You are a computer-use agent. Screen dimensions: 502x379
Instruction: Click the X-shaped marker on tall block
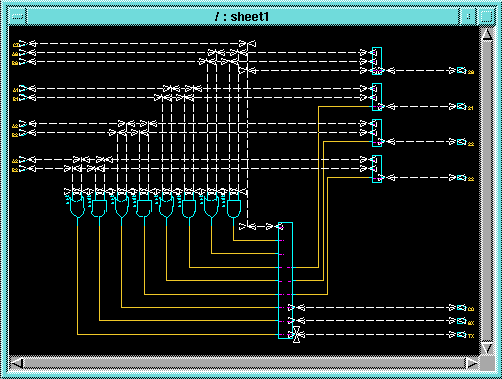[297, 334]
